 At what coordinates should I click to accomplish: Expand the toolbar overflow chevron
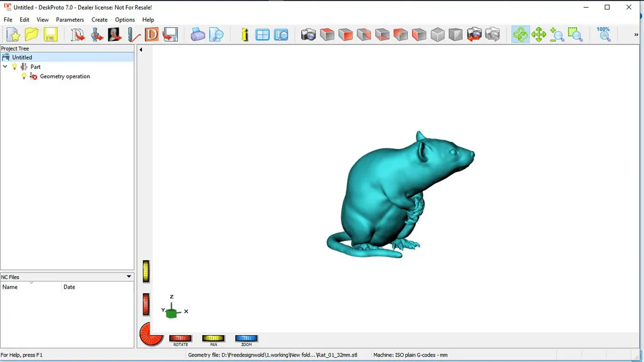tap(636, 35)
